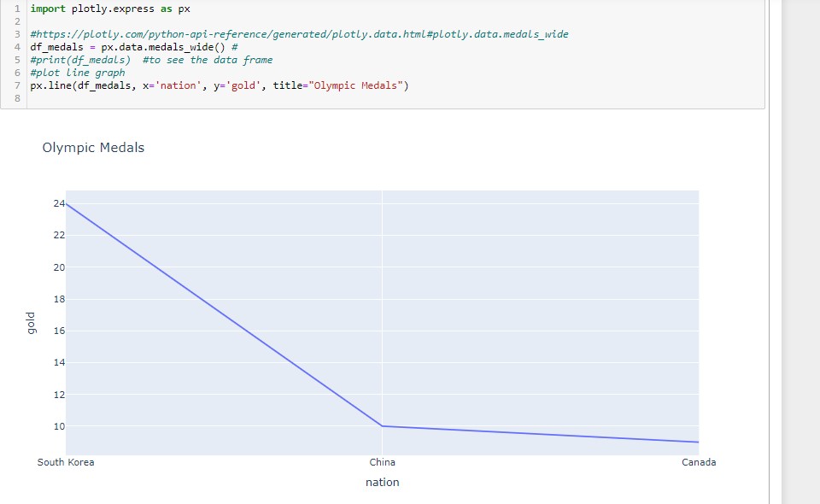
Task: Click the Canada data point on line
Action: tap(698, 442)
